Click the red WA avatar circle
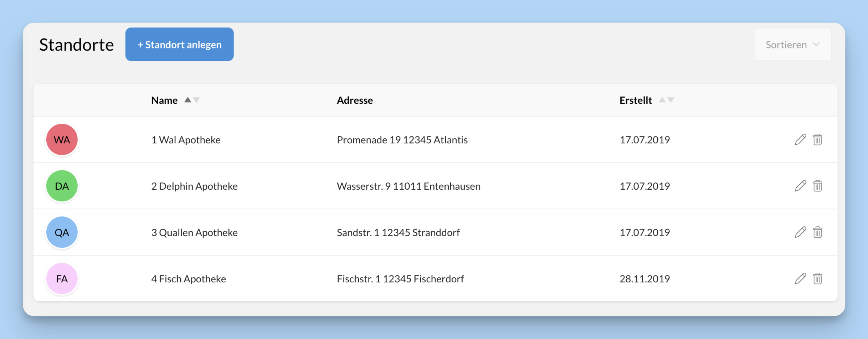Viewport: 868px width, 339px height. pos(62,139)
